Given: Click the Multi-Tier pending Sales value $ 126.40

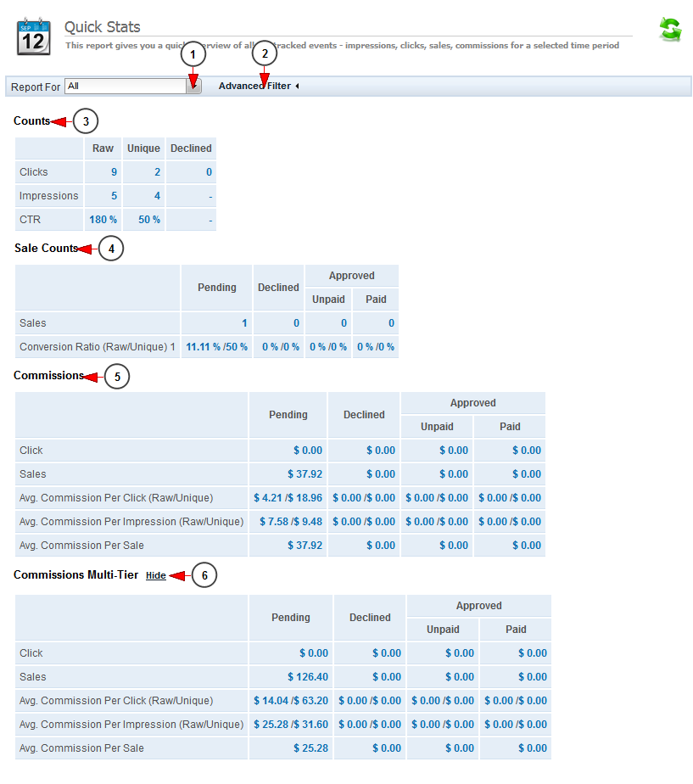Looking at the screenshot, I should pos(308,677).
